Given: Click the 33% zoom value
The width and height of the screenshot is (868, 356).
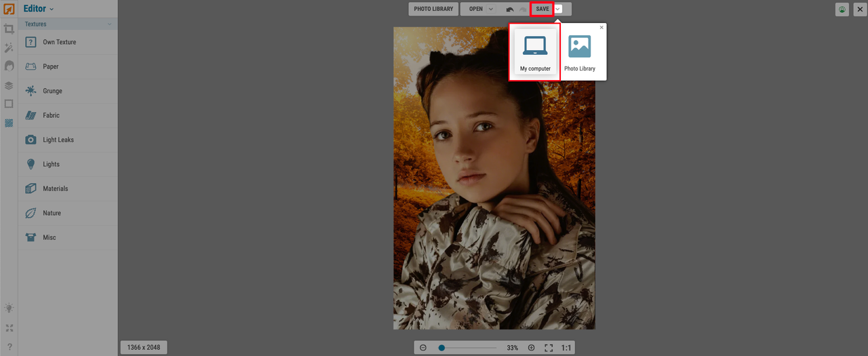Looking at the screenshot, I should pyautogui.click(x=513, y=348).
